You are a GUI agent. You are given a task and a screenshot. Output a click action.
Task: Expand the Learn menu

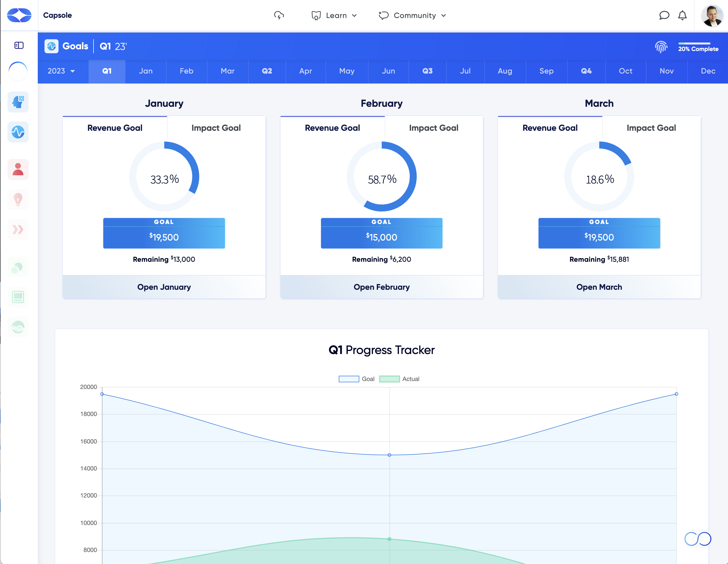(334, 15)
